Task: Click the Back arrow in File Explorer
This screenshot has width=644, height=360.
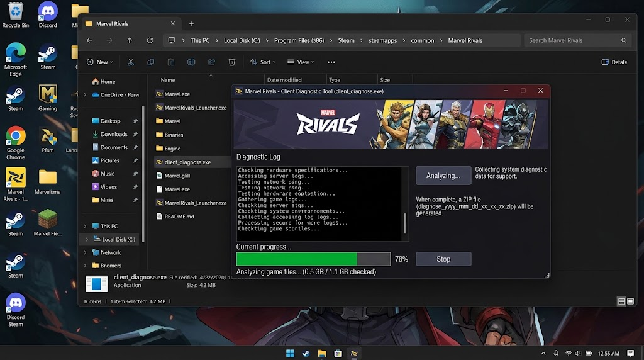Action: 89,40
